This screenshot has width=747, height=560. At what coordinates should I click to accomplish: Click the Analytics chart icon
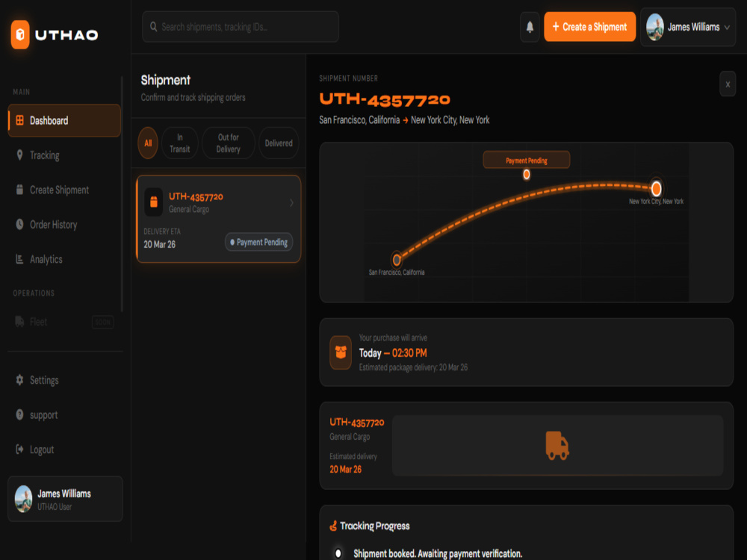19,259
